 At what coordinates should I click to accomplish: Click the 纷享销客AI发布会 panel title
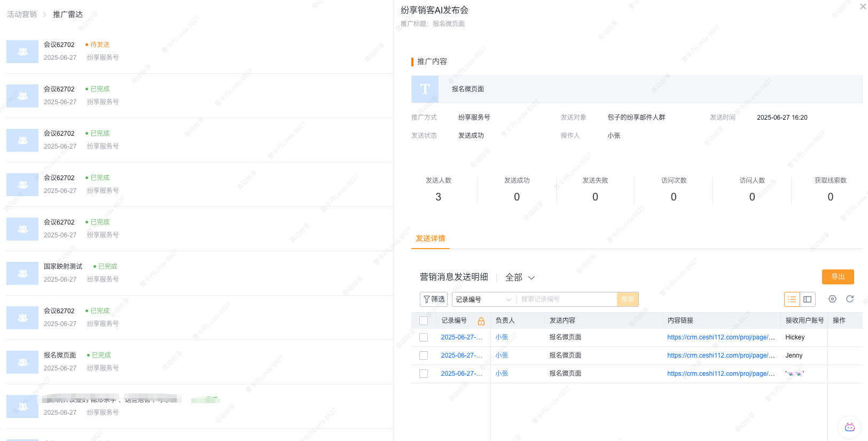[x=434, y=10]
